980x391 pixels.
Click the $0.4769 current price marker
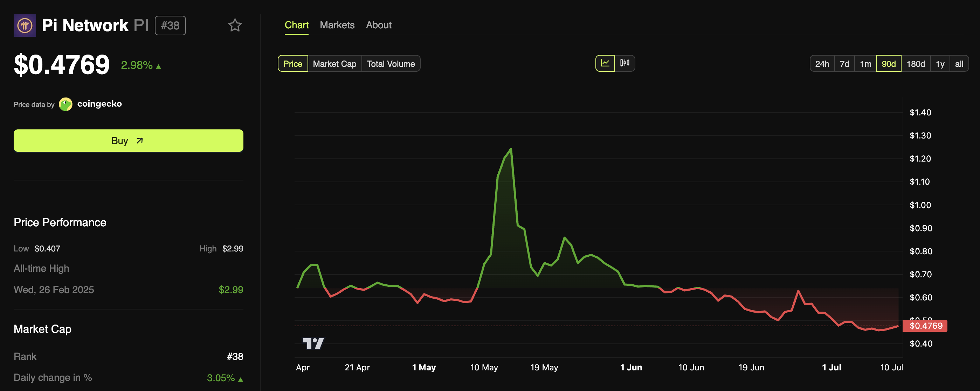[926, 326]
